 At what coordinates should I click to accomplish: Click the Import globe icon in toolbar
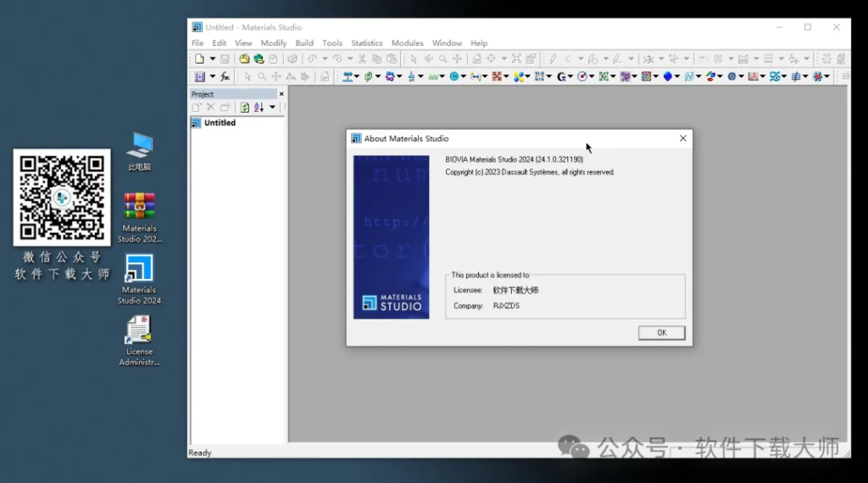click(x=259, y=59)
